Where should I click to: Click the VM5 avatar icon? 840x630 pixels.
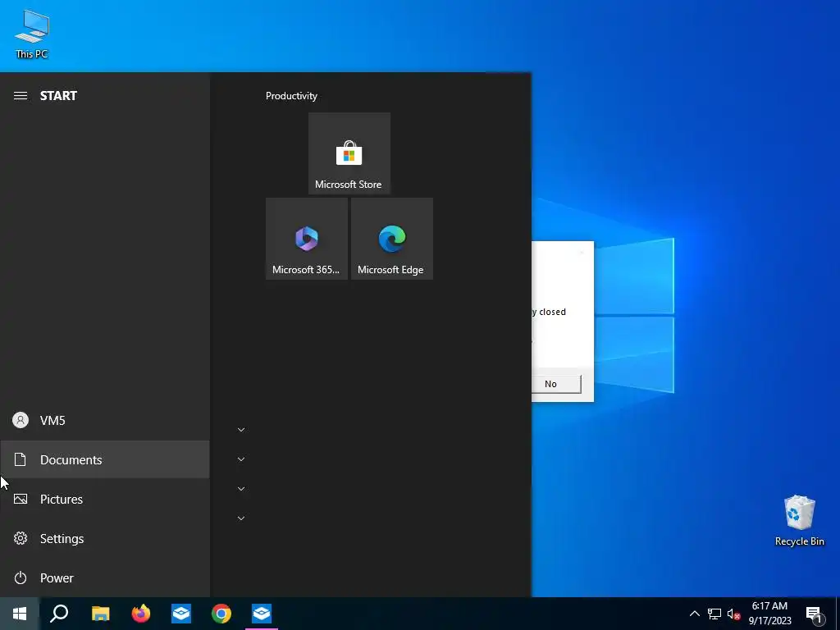tap(21, 421)
